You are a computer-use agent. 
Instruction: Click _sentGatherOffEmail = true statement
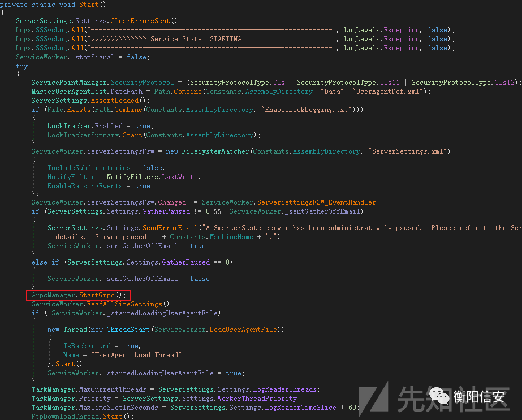[x=128, y=245]
